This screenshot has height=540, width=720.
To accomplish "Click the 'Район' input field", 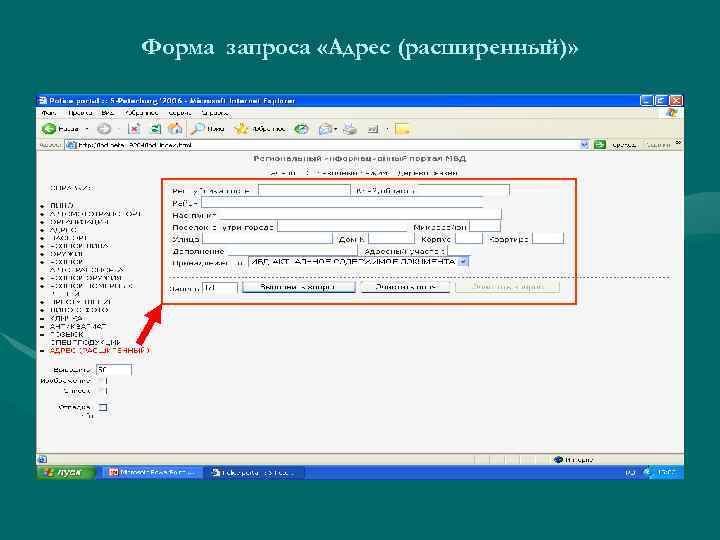I will 342,202.
